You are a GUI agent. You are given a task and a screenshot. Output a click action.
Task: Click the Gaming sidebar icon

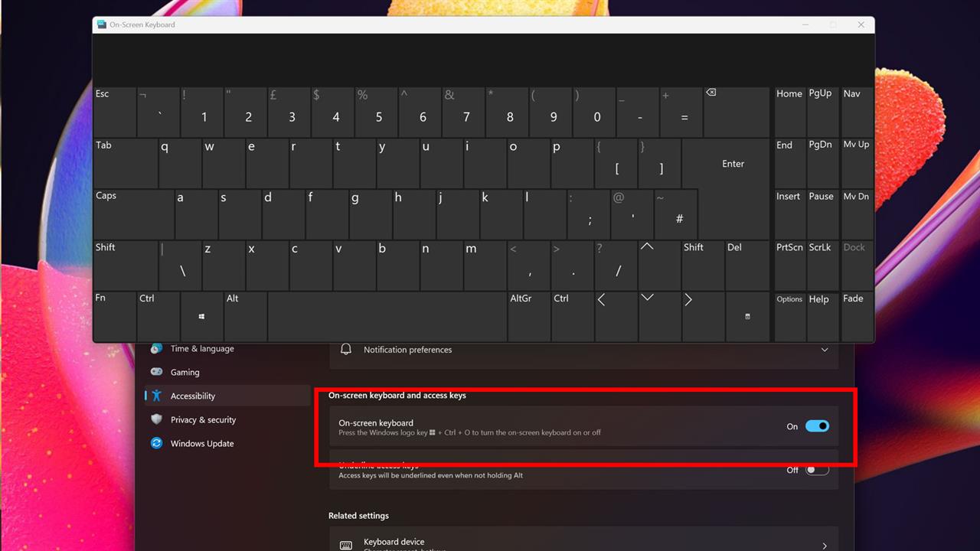156,372
